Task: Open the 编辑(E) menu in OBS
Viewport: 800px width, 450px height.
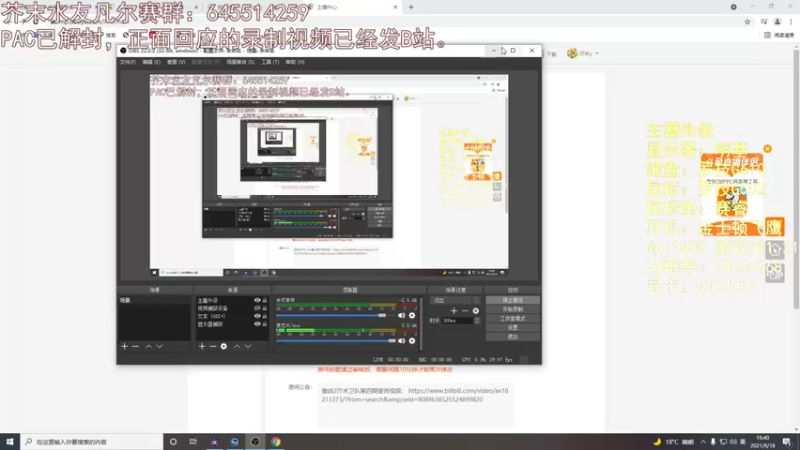Action: (151, 62)
